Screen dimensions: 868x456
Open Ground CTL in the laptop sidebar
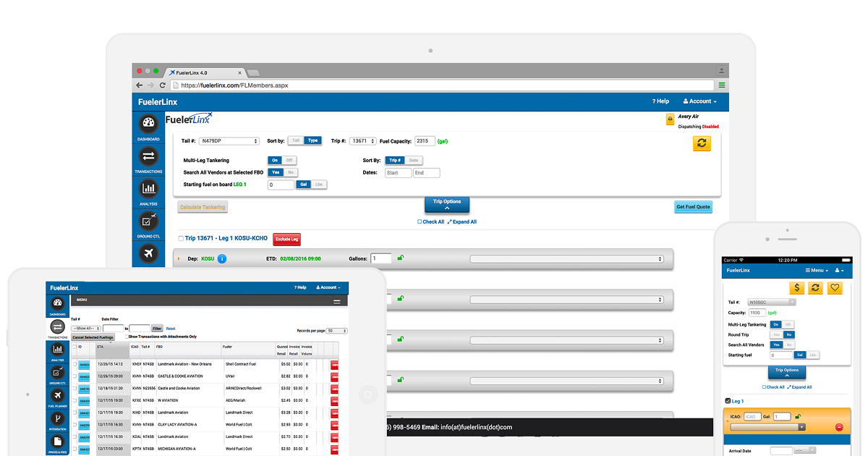pos(148,224)
